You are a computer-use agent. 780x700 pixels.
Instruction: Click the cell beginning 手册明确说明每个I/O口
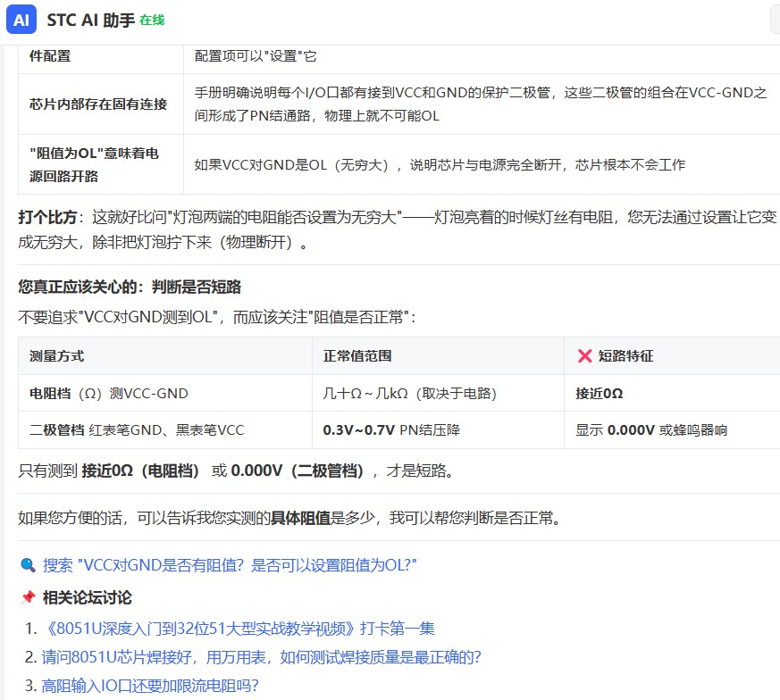[x=481, y=104]
